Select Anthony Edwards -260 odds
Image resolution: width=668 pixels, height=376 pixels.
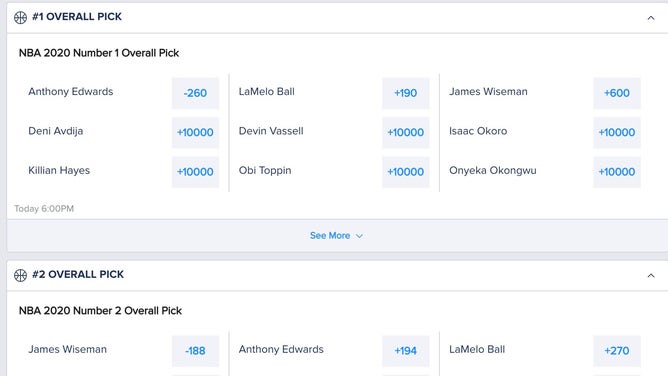pyautogui.click(x=195, y=93)
